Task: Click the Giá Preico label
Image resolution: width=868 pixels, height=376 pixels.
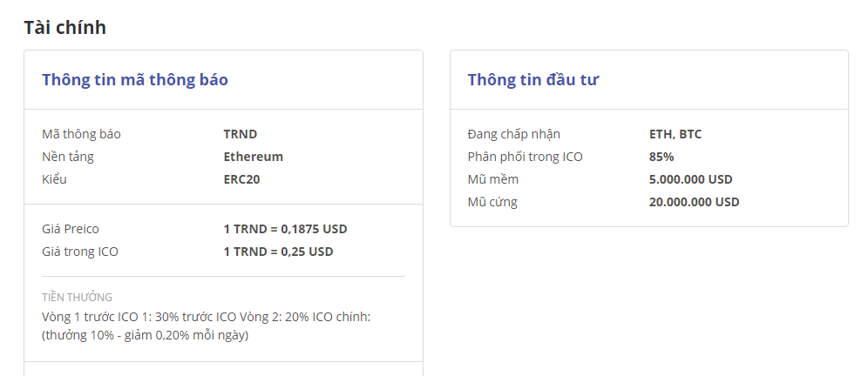Action: (x=71, y=229)
